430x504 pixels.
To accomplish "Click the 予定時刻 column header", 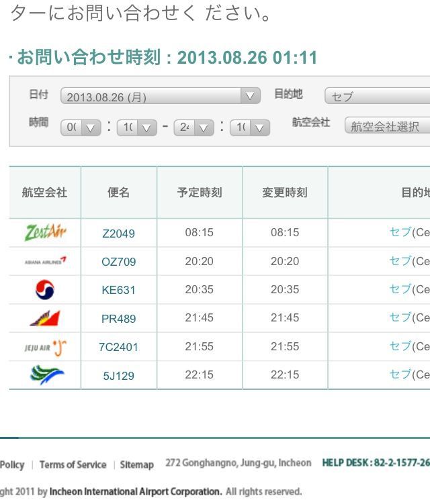I will click(200, 192).
